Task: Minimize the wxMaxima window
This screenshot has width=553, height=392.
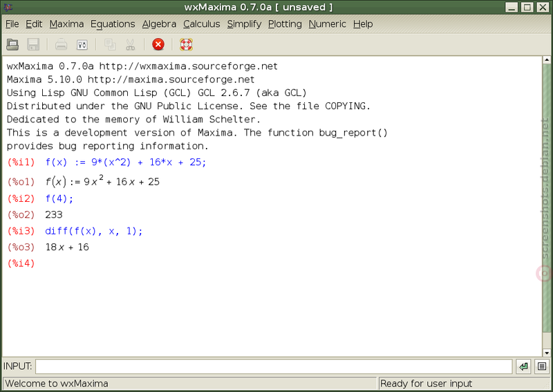Action: tap(512, 7)
